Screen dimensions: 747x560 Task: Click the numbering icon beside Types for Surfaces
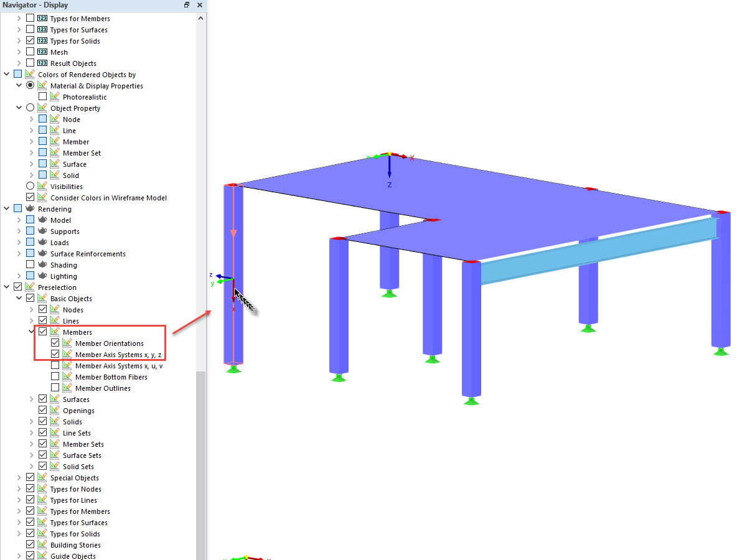pos(42,29)
